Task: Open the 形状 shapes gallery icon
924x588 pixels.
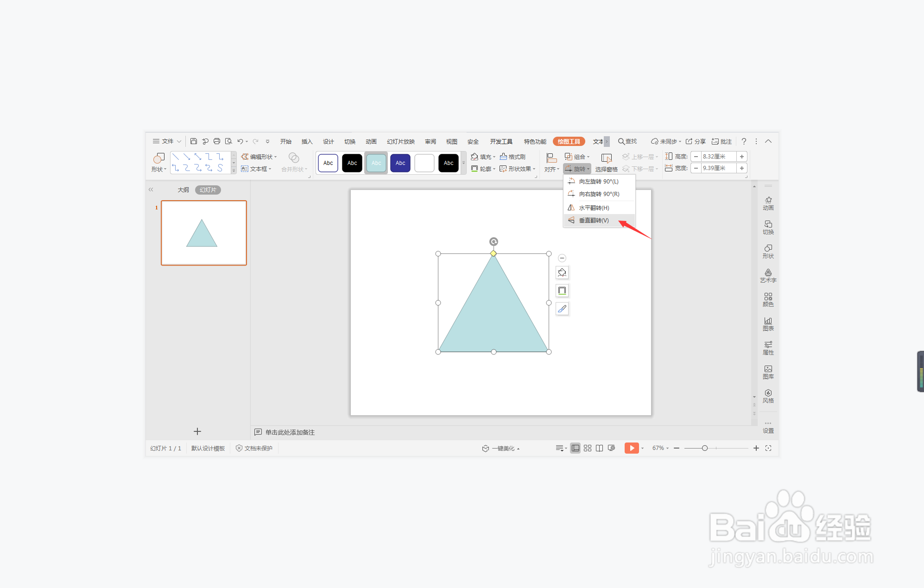Action: pos(158,163)
